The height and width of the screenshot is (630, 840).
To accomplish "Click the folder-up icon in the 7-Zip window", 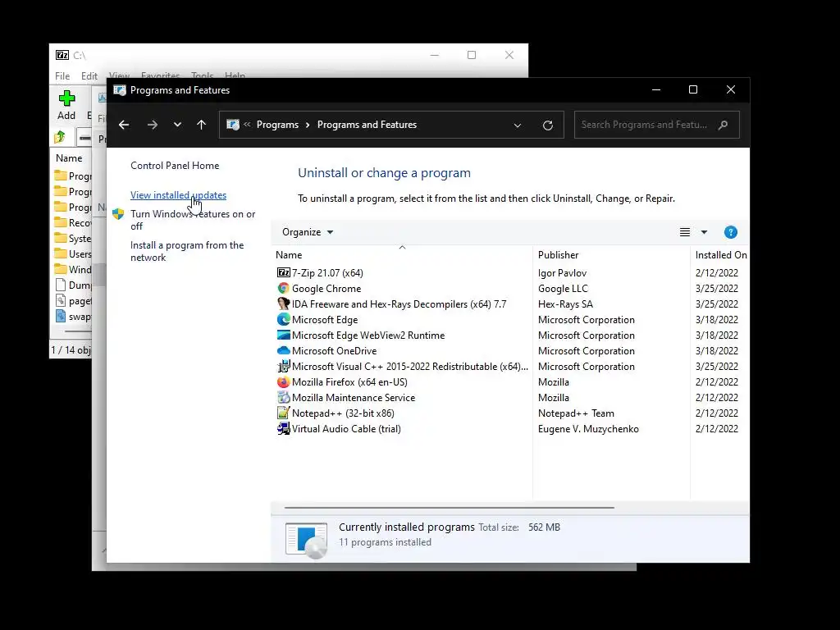I will click(x=60, y=137).
